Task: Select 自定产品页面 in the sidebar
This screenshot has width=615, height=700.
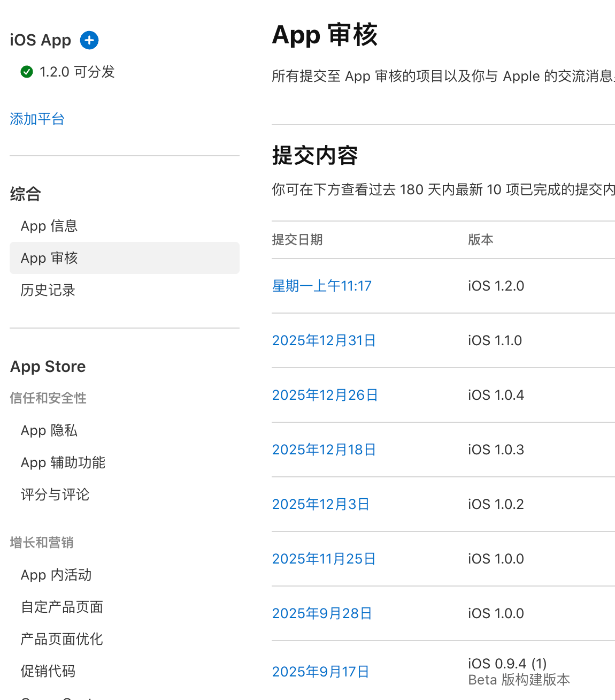Action: tap(61, 607)
